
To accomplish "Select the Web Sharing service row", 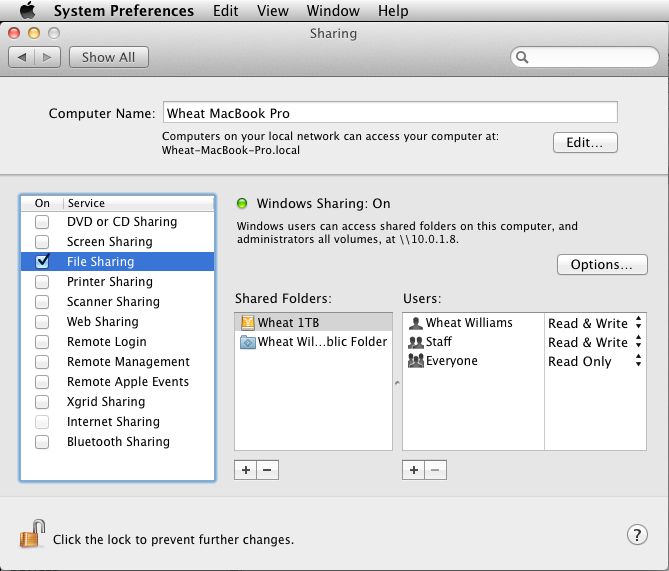I will (117, 322).
